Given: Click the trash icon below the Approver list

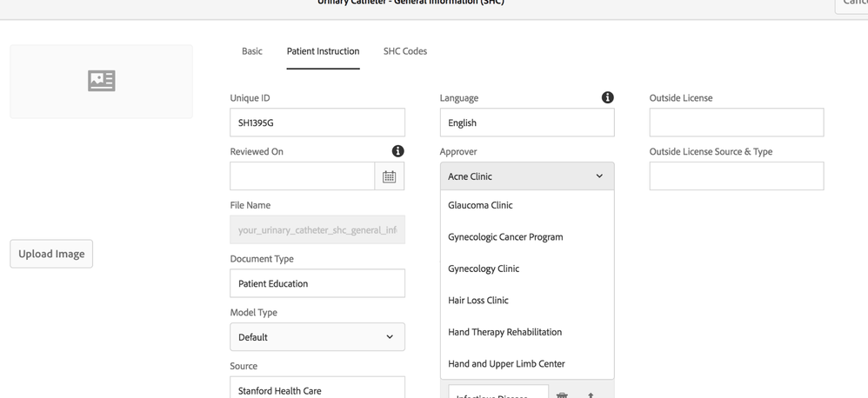Looking at the screenshot, I should coord(562,395).
